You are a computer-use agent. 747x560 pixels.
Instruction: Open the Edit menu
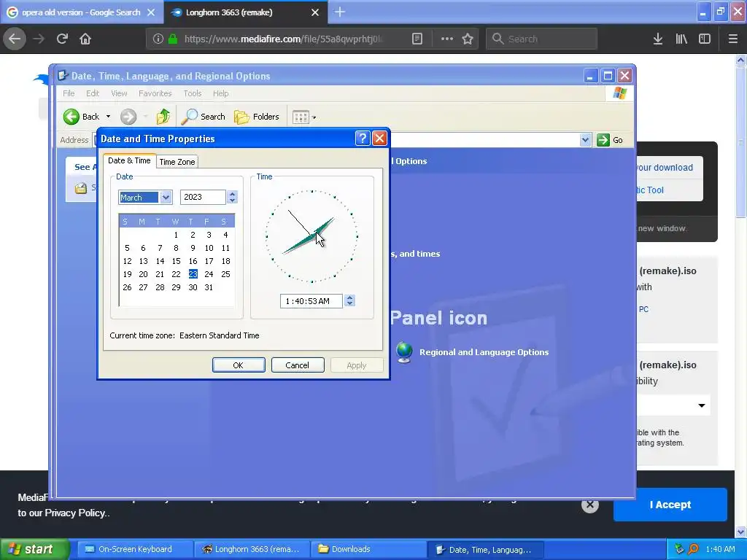point(93,93)
